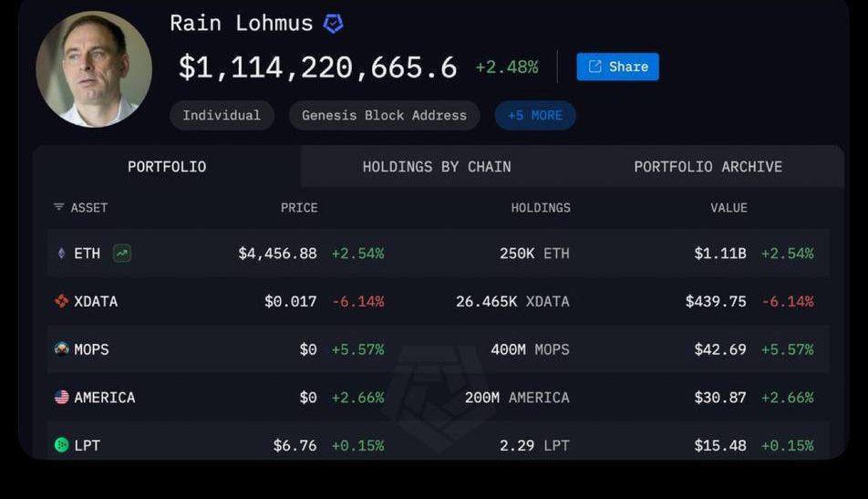Image resolution: width=868 pixels, height=499 pixels.
Task: Open the XDATA asset link
Action: click(x=96, y=301)
